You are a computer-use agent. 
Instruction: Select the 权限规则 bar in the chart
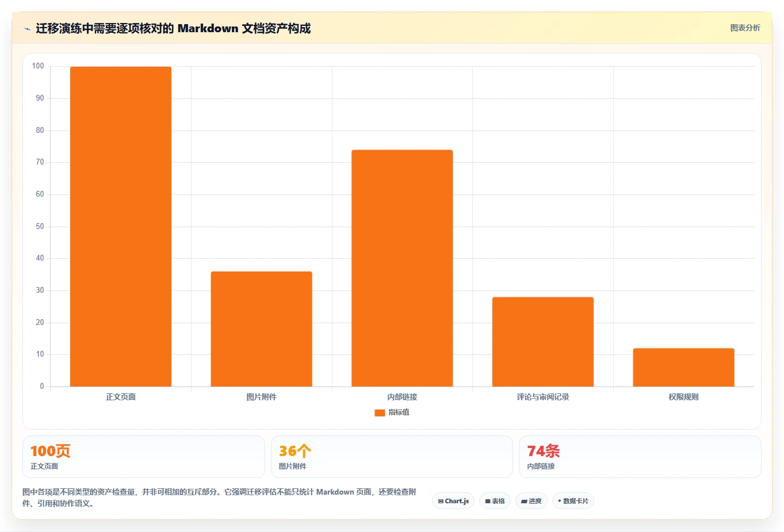coord(683,368)
